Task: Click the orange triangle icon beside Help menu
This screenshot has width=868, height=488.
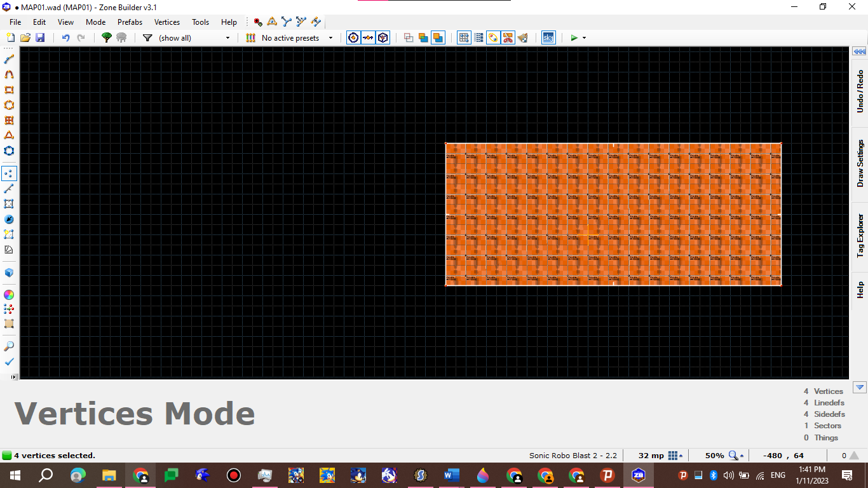Action: click(x=272, y=22)
